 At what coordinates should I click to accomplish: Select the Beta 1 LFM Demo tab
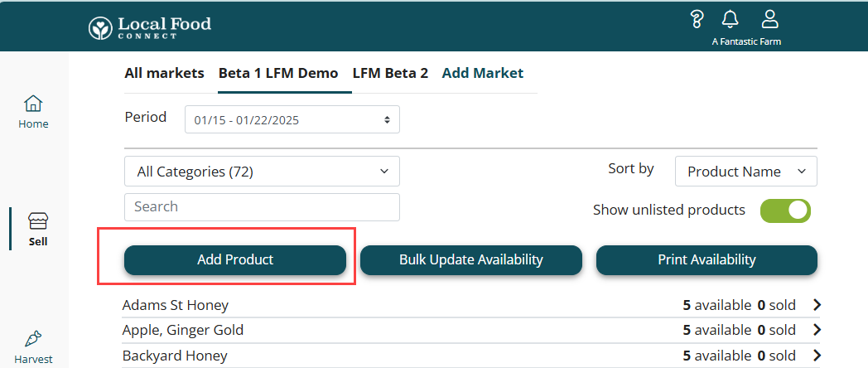tap(278, 73)
